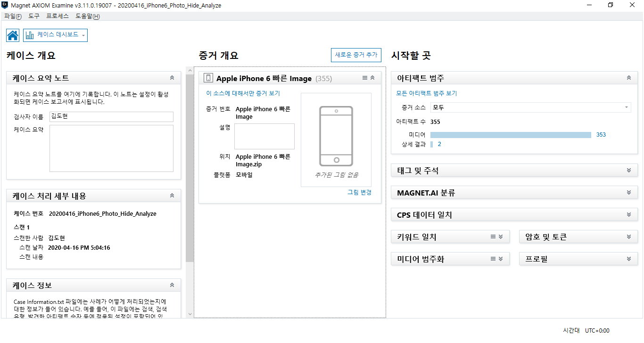The width and height of the screenshot is (644, 343).
Task: Click the 플랫폼 모바일 value
Action: click(244, 175)
